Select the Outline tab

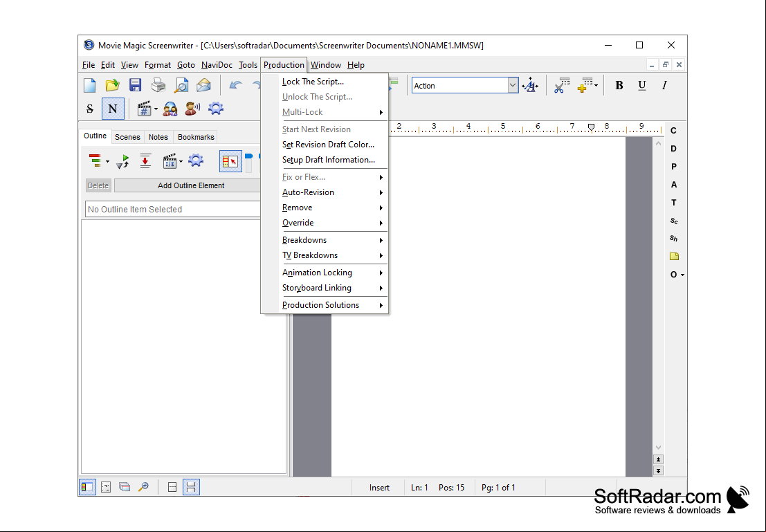[95, 136]
